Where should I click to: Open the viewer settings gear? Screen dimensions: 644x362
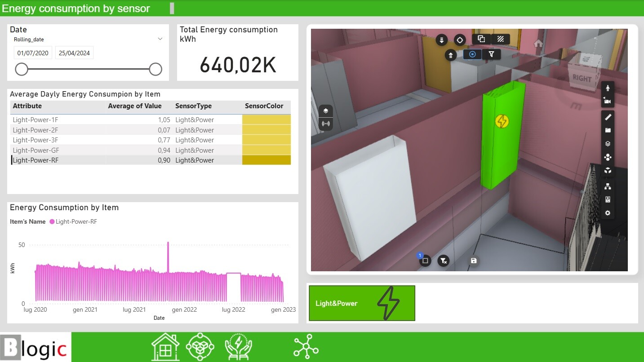tap(608, 213)
